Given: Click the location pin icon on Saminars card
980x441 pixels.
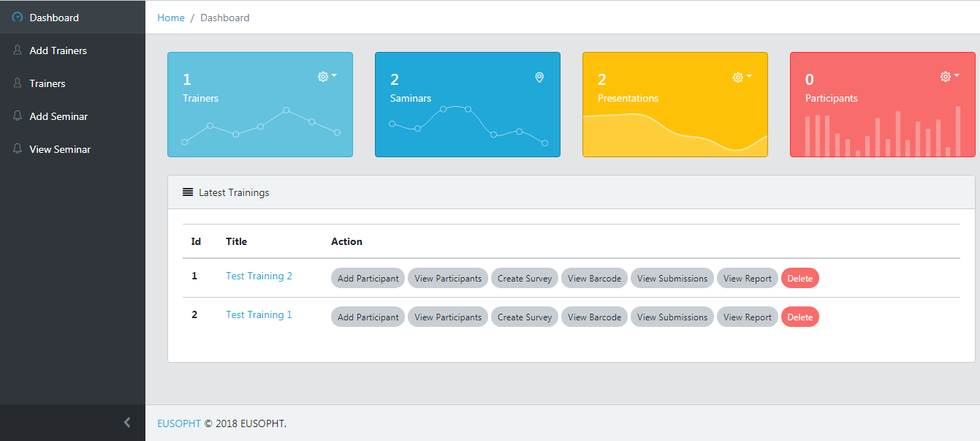Looking at the screenshot, I should pos(539,77).
